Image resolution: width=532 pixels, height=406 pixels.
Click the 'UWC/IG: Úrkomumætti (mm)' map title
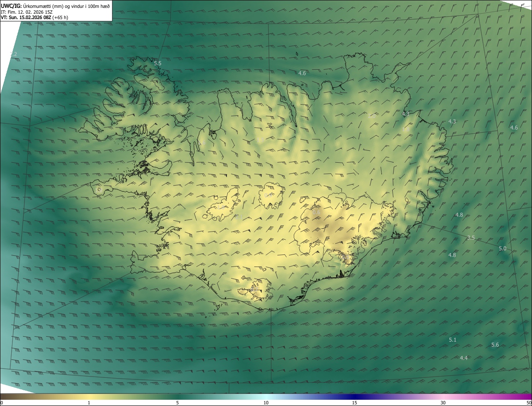(55, 5)
